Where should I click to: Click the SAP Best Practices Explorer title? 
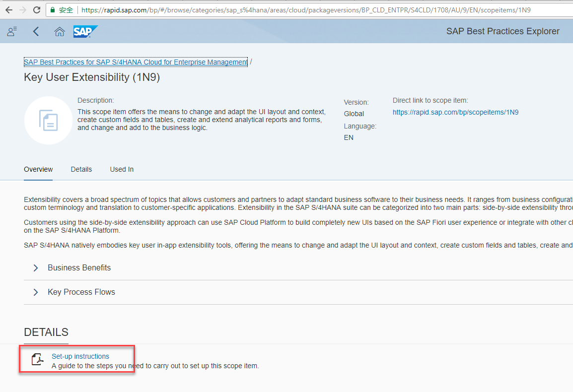click(x=503, y=31)
